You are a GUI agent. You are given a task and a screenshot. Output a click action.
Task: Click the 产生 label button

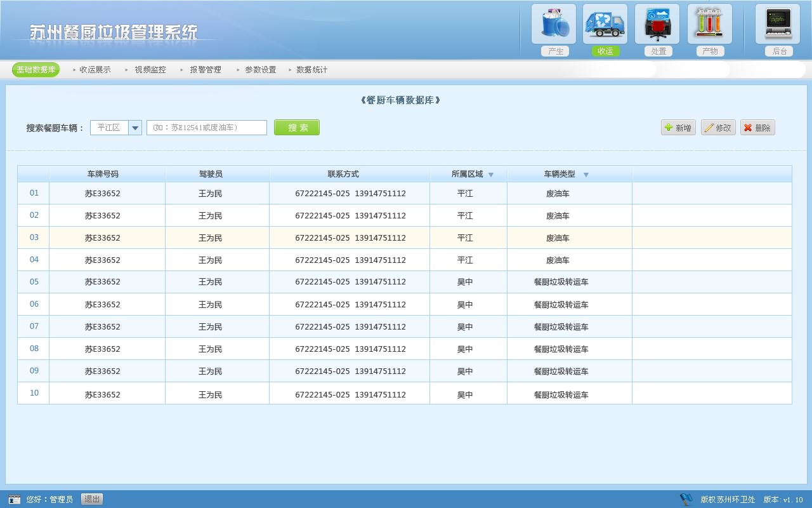pyautogui.click(x=556, y=51)
